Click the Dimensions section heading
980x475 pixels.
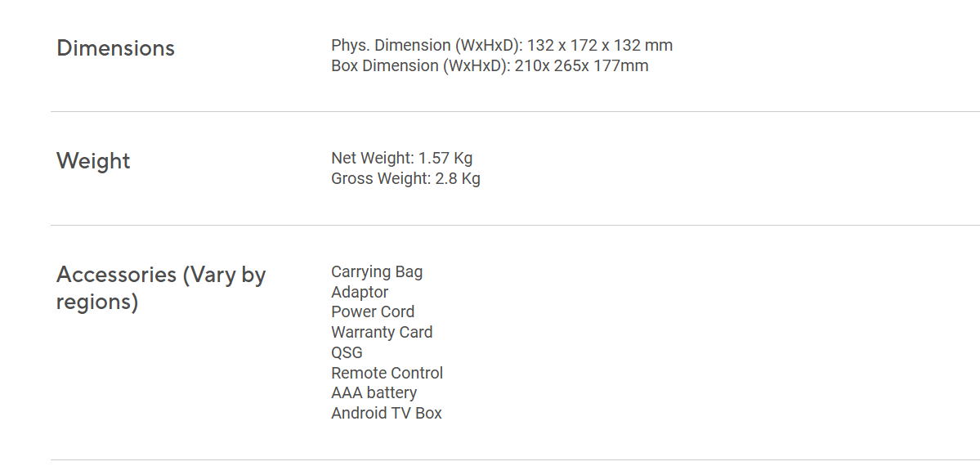click(115, 48)
